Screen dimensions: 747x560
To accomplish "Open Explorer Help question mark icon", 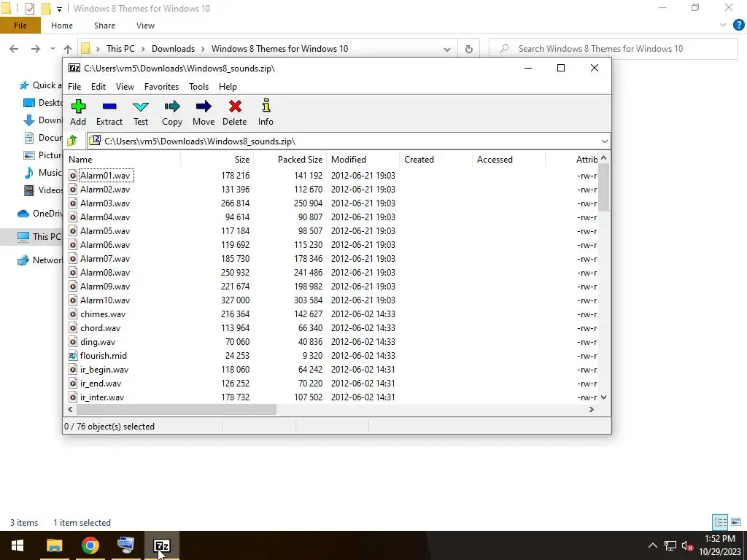I will pyautogui.click(x=738, y=26).
